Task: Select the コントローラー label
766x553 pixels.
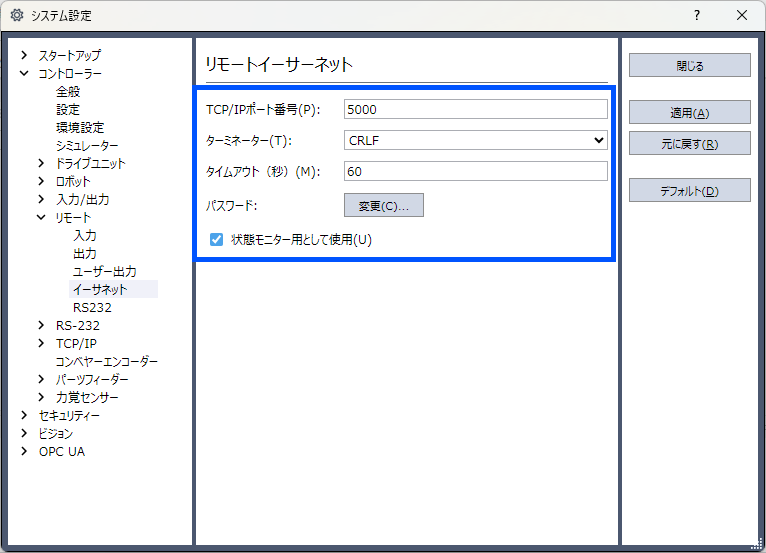Action: point(70,73)
